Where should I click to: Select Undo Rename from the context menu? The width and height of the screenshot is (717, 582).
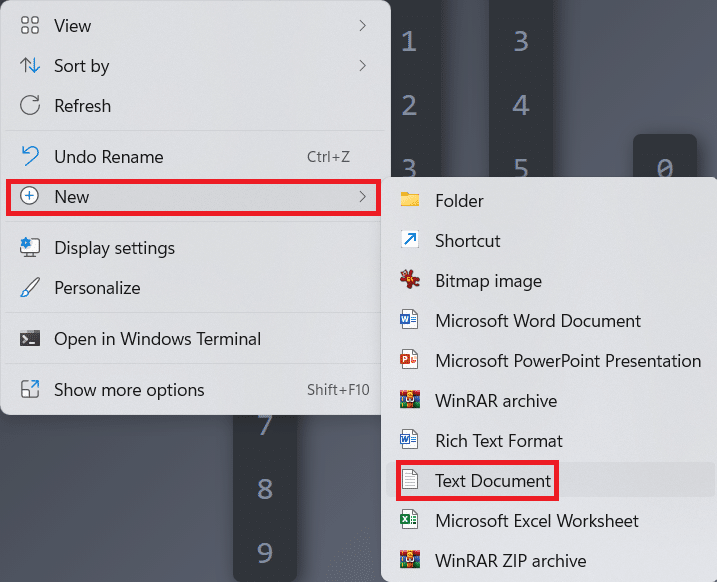click(x=108, y=157)
